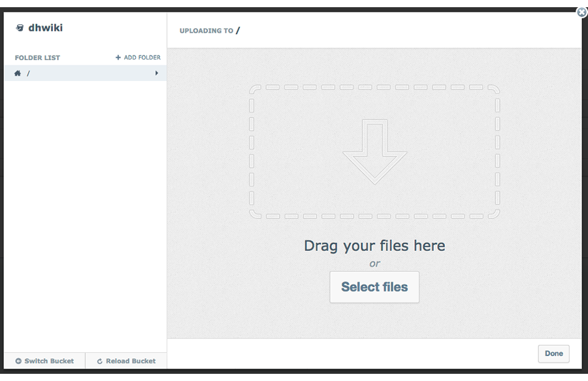The height and width of the screenshot is (381, 588).
Task: Click the "Drag your files here" text
Action: pos(374,246)
